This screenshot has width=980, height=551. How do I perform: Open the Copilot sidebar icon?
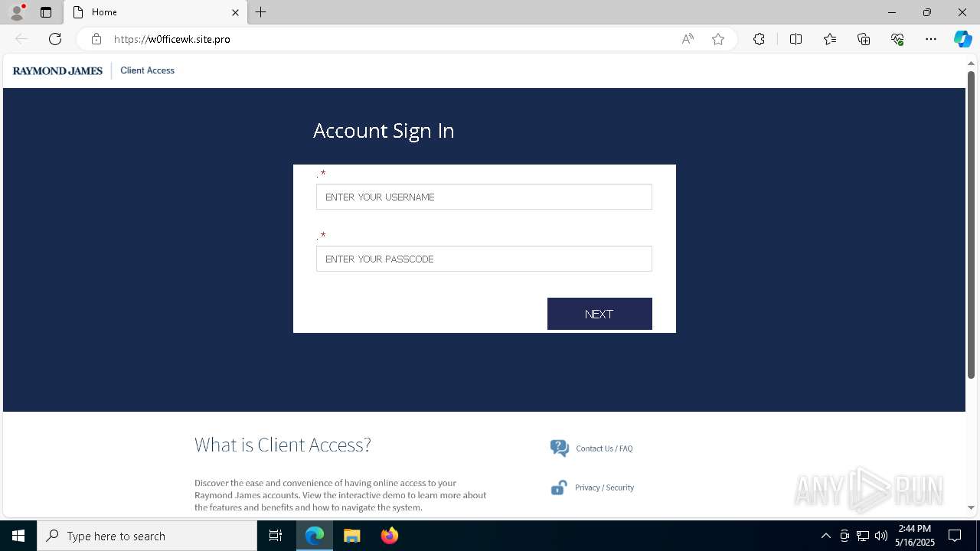coord(962,39)
